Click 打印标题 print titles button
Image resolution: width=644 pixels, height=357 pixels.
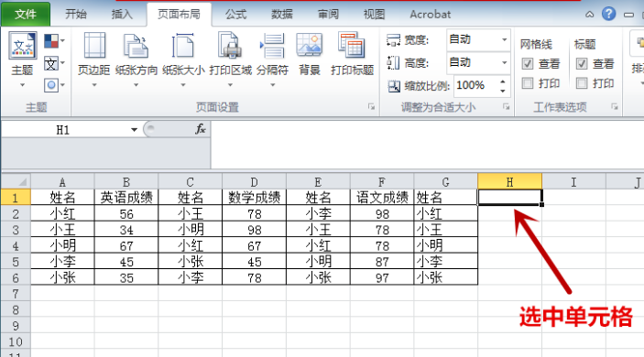(x=352, y=53)
